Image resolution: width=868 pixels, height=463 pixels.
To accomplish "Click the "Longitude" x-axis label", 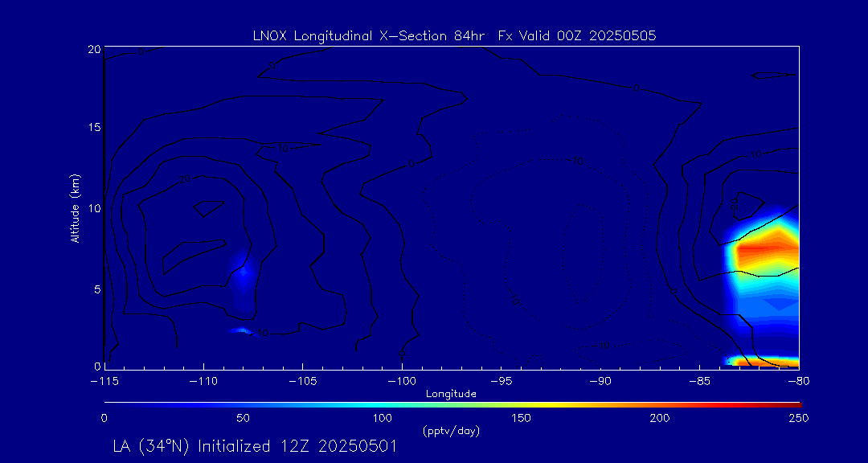I will click(452, 394).
